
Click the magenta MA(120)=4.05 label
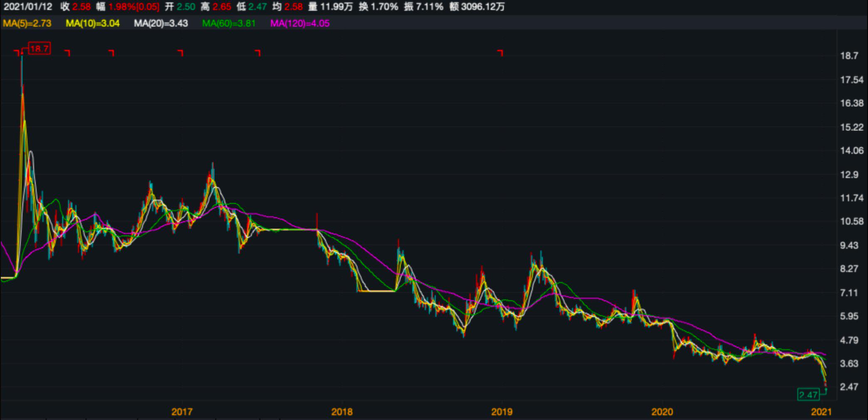pyautogui.click(x=300, y=23)
